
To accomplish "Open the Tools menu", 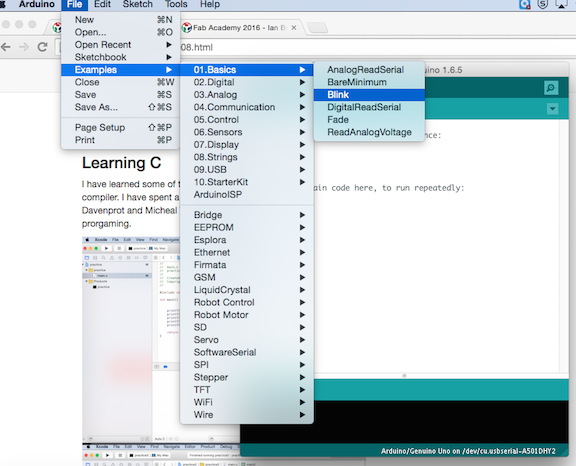I will [x=176, y=4].
